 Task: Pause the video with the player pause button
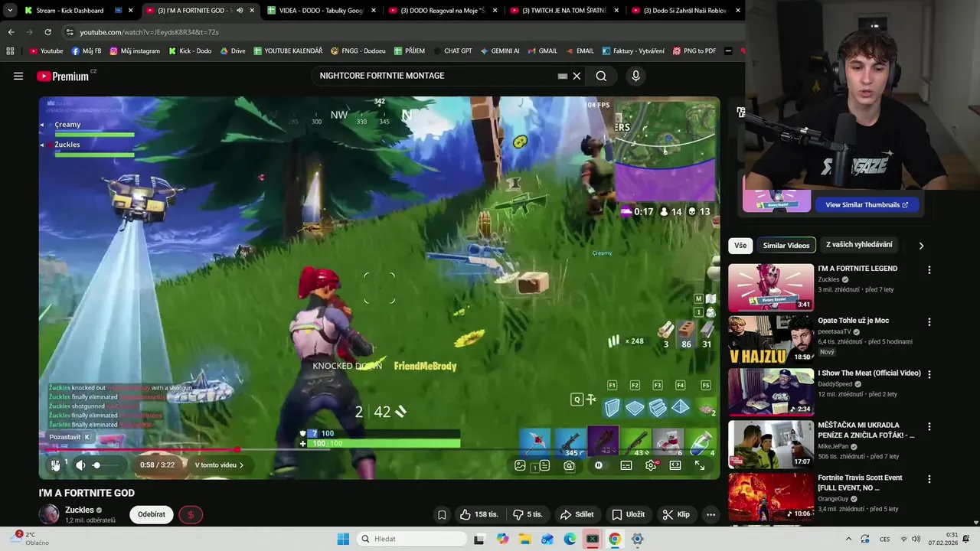pos(55,465)
